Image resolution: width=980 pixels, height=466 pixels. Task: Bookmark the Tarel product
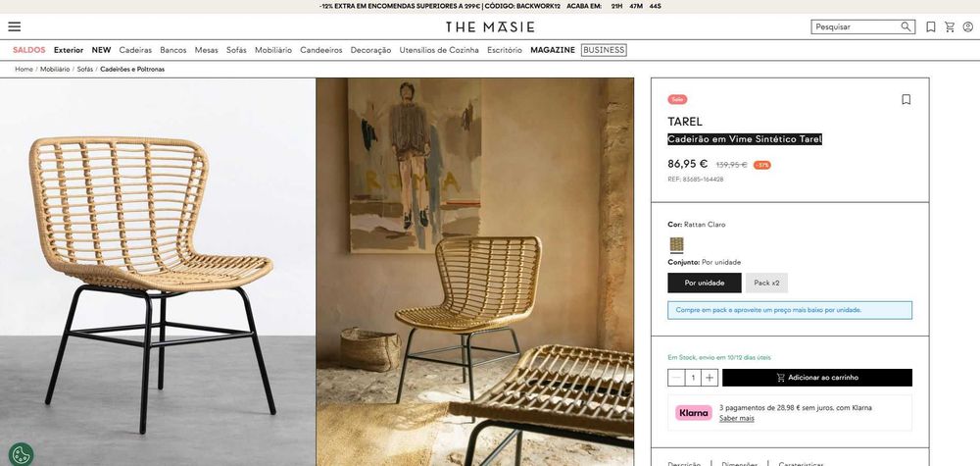click(906, 99)
